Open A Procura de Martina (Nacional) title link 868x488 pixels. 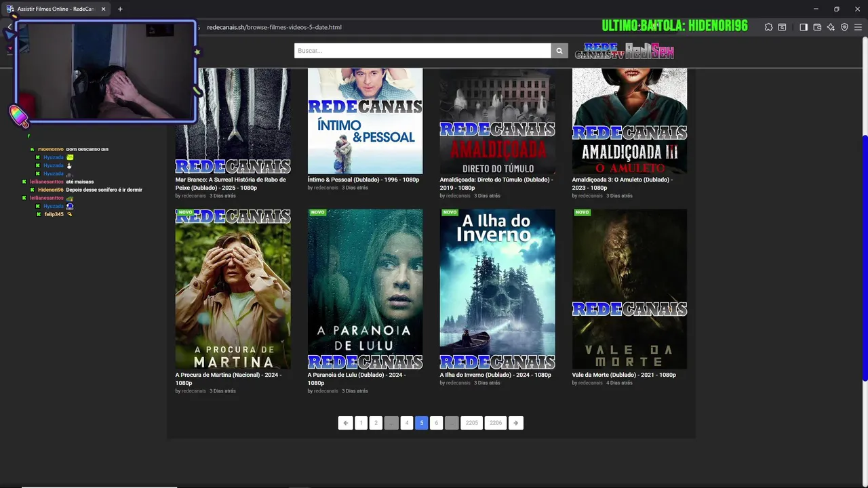(x=229, y=379)
